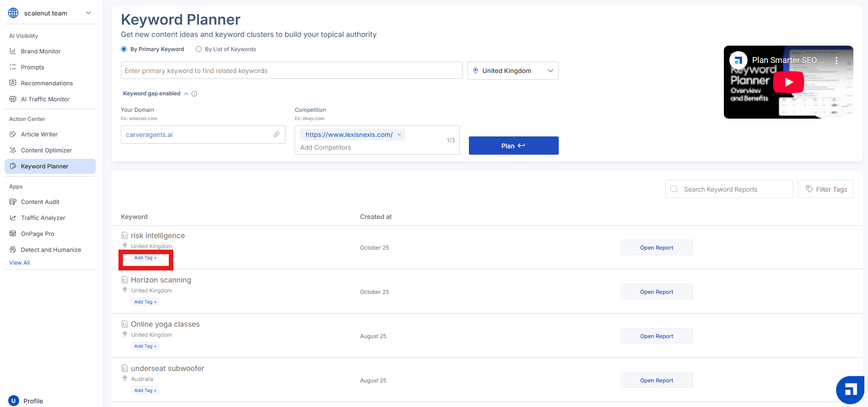868x407 pixels.
Task: Expand the scalenut team workspace switcher
Action: [88, 13]
